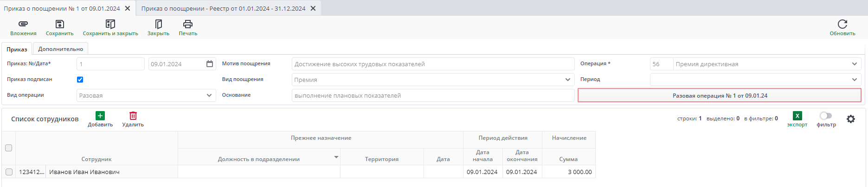
Task: Toggle the фильтр switch on
Action: tap(826, 116)
